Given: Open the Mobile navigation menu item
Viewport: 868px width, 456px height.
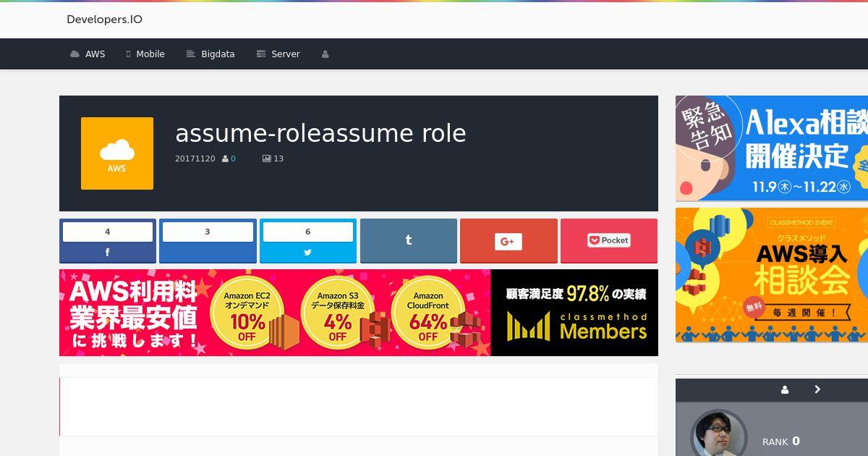Looking at the screenshot, I should click(145, 54).
